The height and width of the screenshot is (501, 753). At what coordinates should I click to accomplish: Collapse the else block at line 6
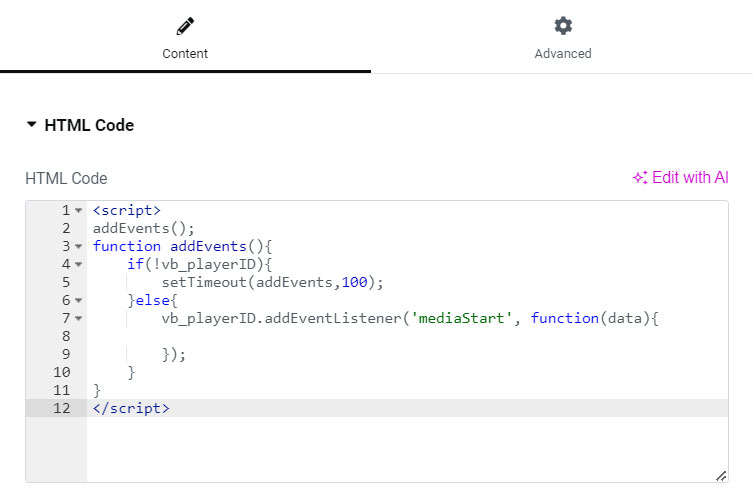tap(78, 301)
